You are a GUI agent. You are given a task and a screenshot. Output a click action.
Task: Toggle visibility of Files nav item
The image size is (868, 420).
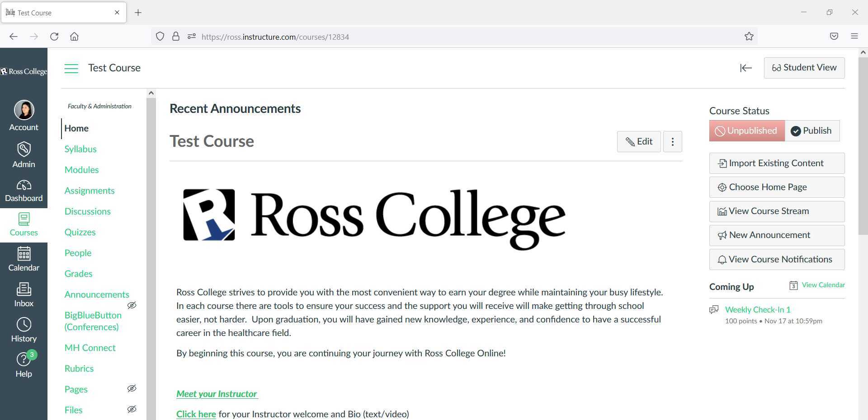coord(132,409)
